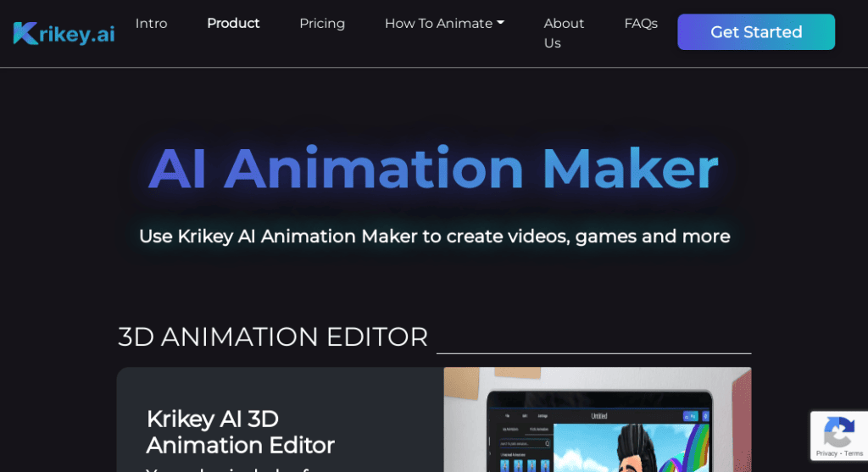Expand the How To Animate dropdown
Screen dimensions: 868x472
(444, 24)
